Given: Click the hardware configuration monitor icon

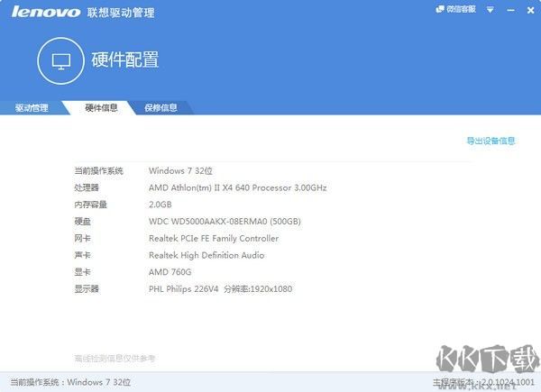Looking at the screenshot, I should pyautogui.click(x=61, y=61).
